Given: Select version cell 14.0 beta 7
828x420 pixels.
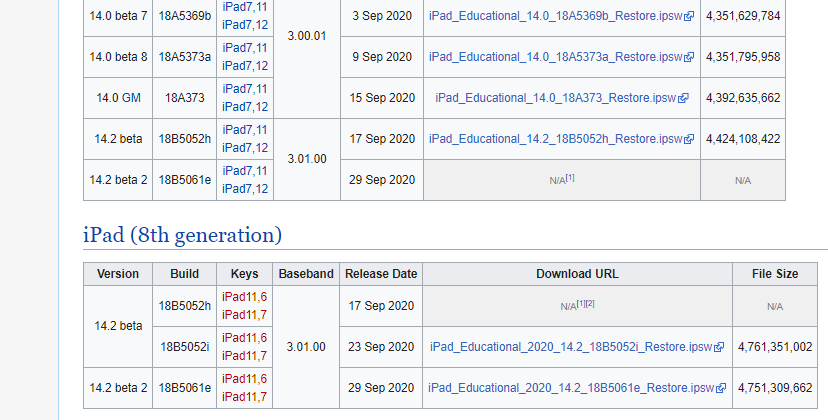Looking at the screenshot, I should point(118,16).
